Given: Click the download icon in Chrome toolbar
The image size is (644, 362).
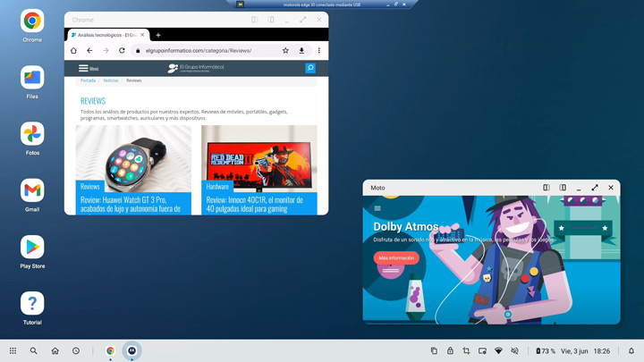Looking at the screenshot, I should click(301, 50).
